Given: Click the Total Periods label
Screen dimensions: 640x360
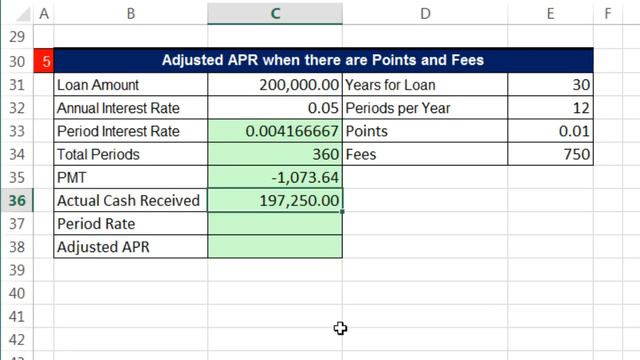Looking at the screenshot, I should point(131,154).
